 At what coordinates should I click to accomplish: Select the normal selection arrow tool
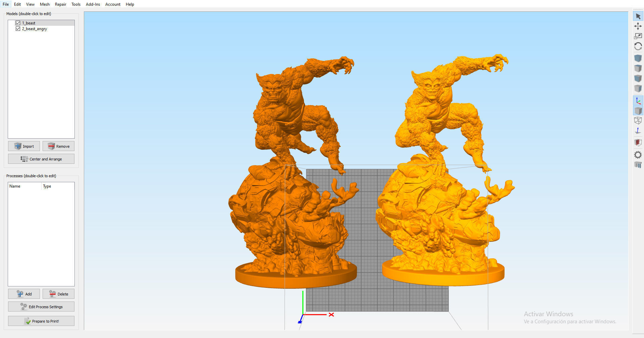pos(638,16)
